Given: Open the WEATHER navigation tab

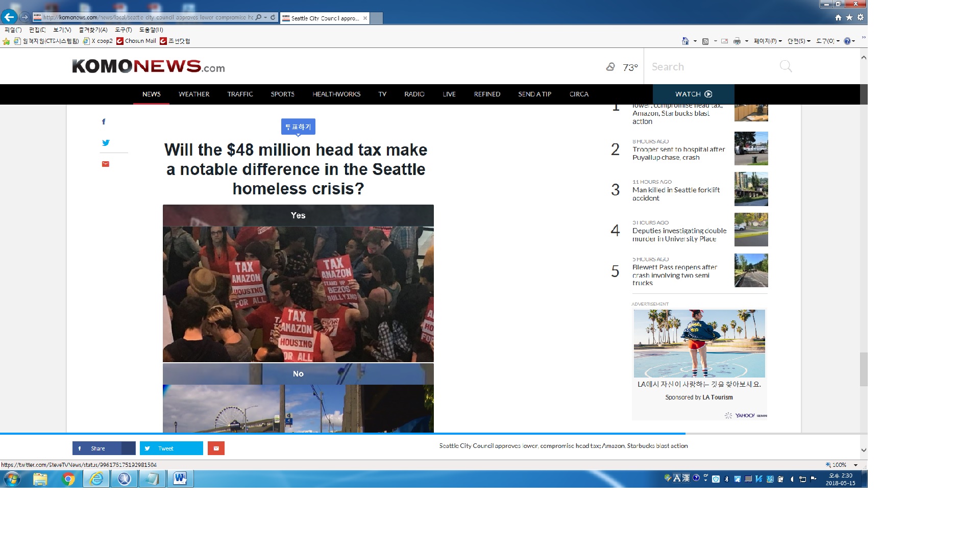Looking at the screenshot, I should pyautogui.click(x=194, y=94).
